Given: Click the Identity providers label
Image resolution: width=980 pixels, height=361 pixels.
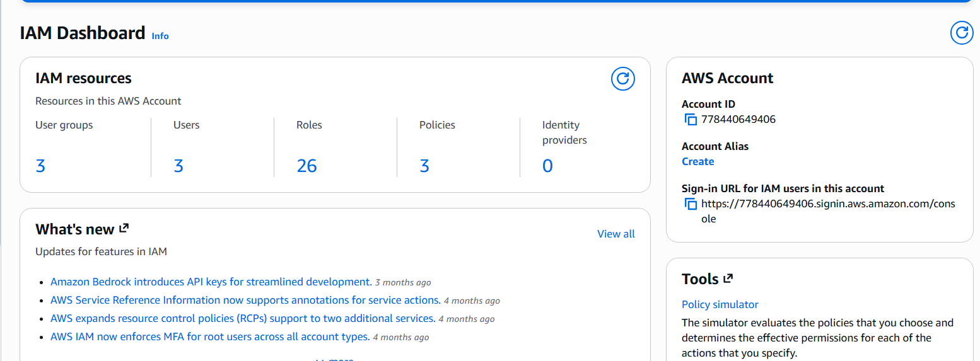Looking at the screenshot, I should (x=564, y=132).
